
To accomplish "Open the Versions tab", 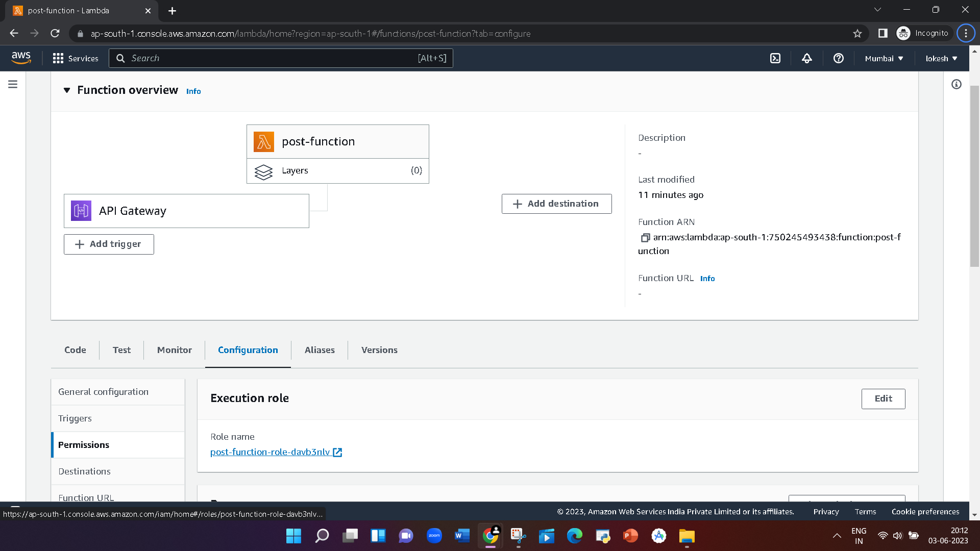I will pyautogui.click(x=379, y=350).
